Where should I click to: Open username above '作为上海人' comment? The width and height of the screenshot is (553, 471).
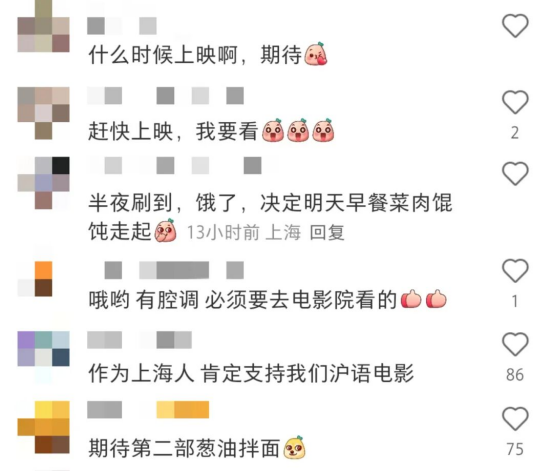click(139, 340)
